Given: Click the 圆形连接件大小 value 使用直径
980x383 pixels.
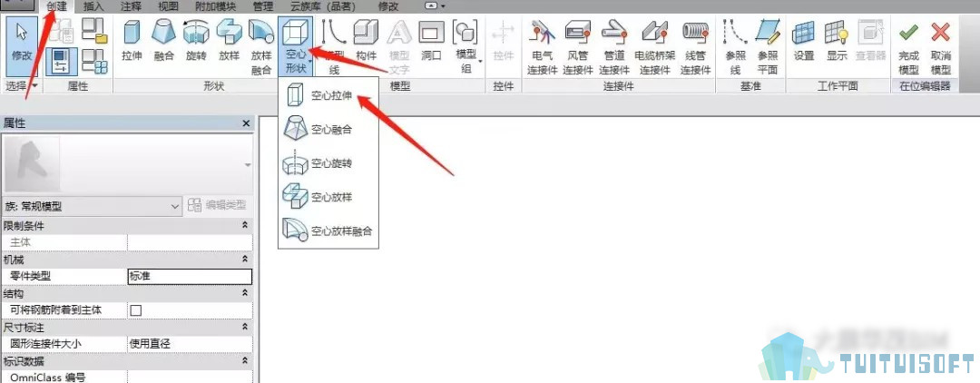Looking at the screenshot, I should pos(190,344).
